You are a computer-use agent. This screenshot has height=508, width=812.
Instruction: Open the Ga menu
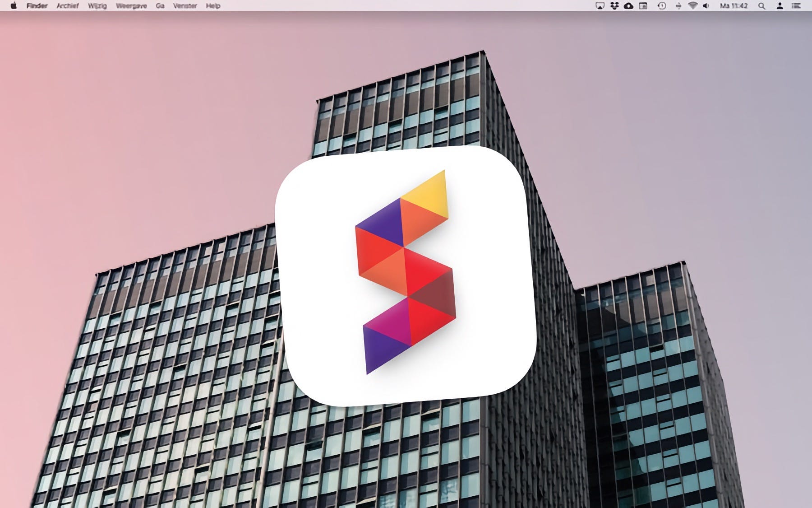tap(160, 6)
